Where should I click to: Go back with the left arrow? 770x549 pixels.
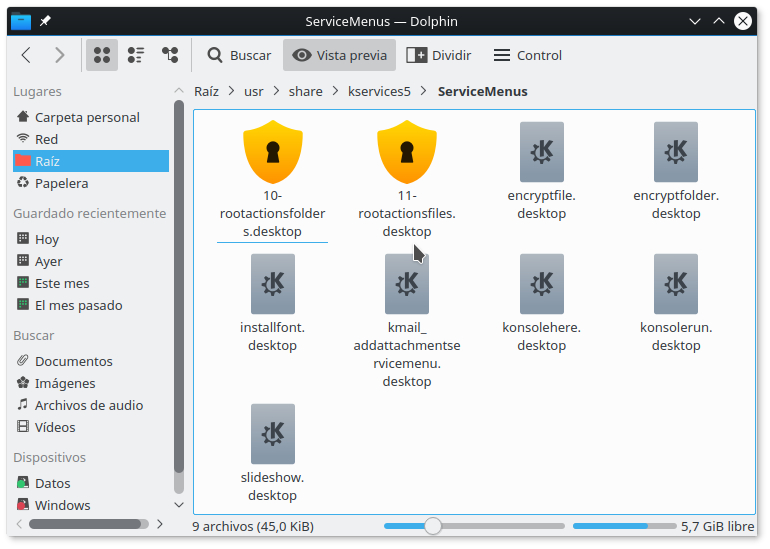coord(27,55)
